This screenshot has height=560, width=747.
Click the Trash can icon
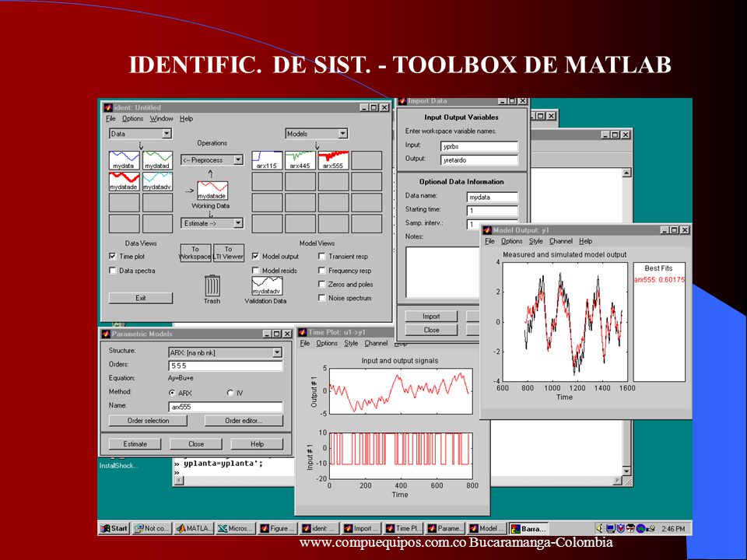212,285
